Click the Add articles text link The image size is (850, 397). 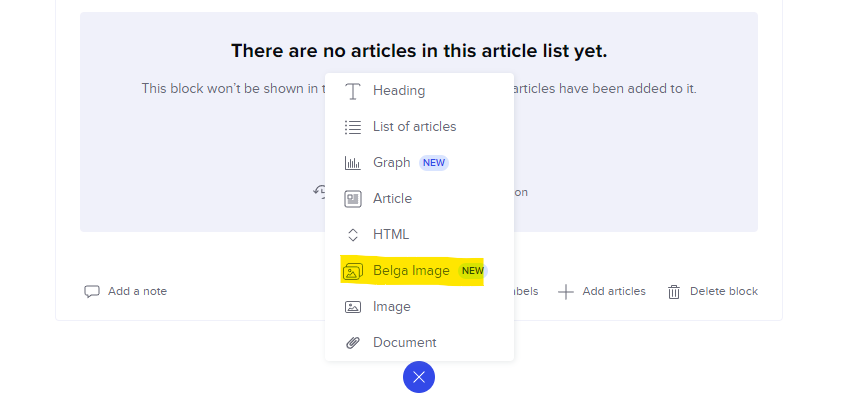click(x=614, y=292)
